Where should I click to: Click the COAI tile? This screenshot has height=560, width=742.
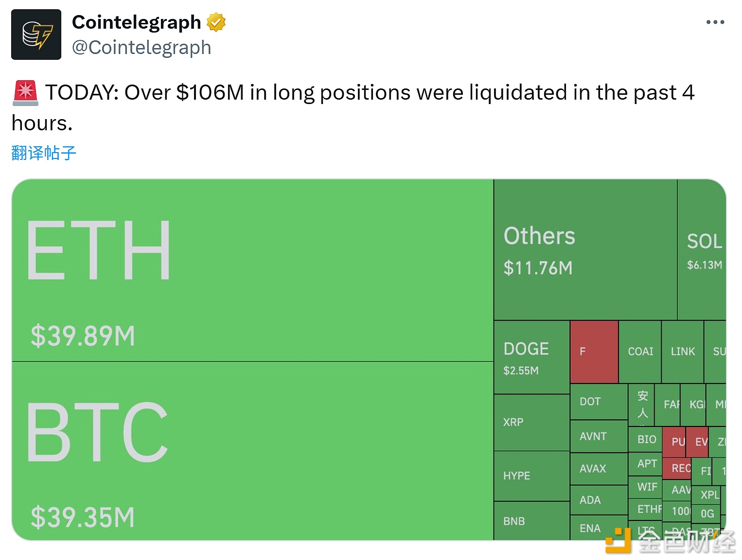640,351
